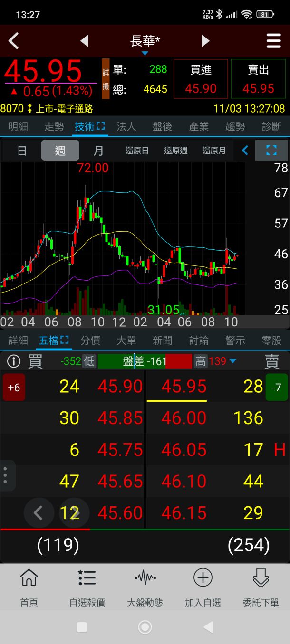Tap the Android back triangle
This screenshot has height=644, width=290.
pyautogui.click(x=208, y=627)
